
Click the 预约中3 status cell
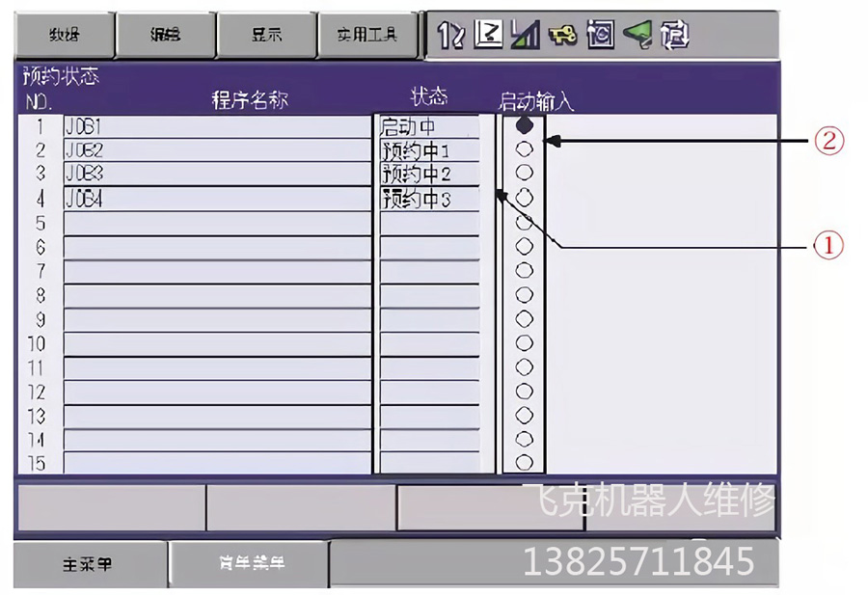click(429, 198)
